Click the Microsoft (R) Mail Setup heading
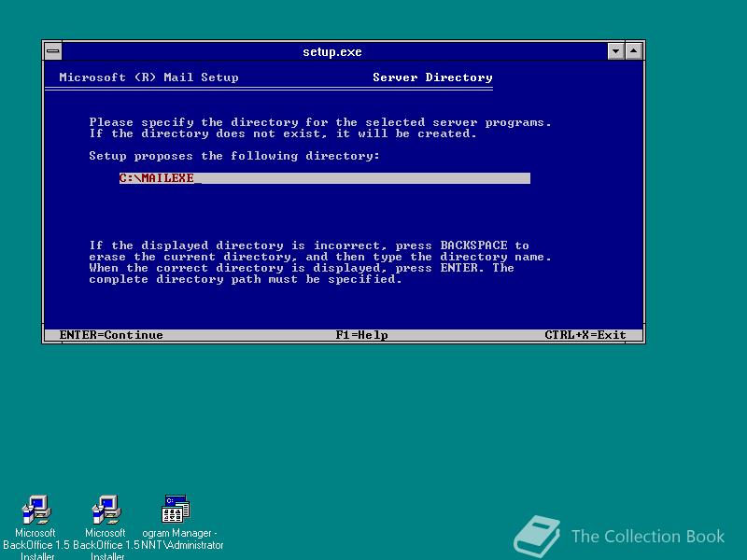 click(x=148, y=77)
